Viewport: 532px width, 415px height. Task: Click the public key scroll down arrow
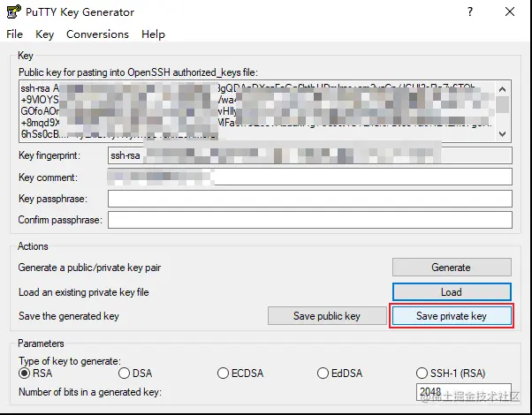[503, 134]
